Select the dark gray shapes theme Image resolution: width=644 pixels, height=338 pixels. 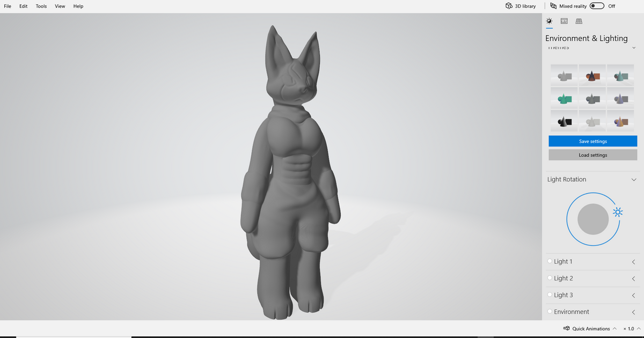(592, 98)
